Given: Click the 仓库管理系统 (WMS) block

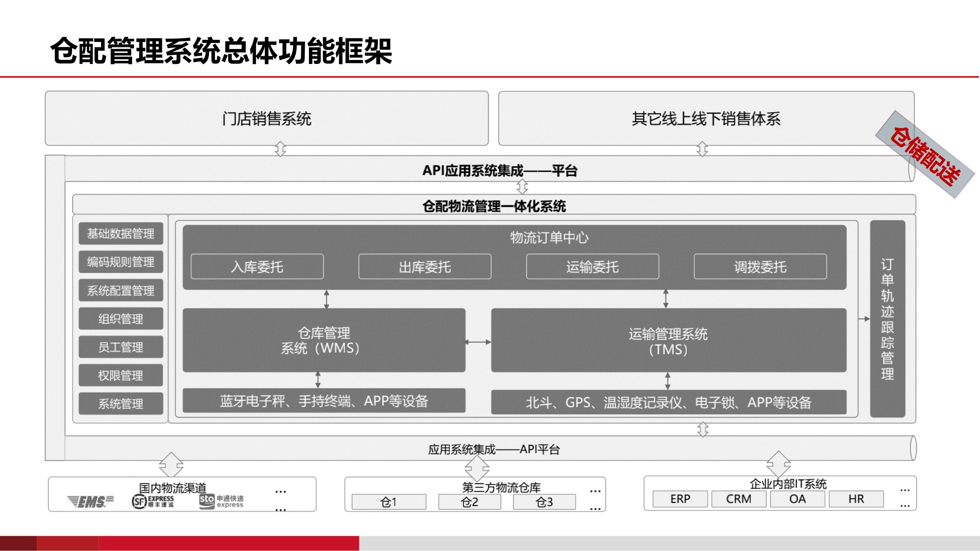Looking at the screenshot, I should point(324,340).
